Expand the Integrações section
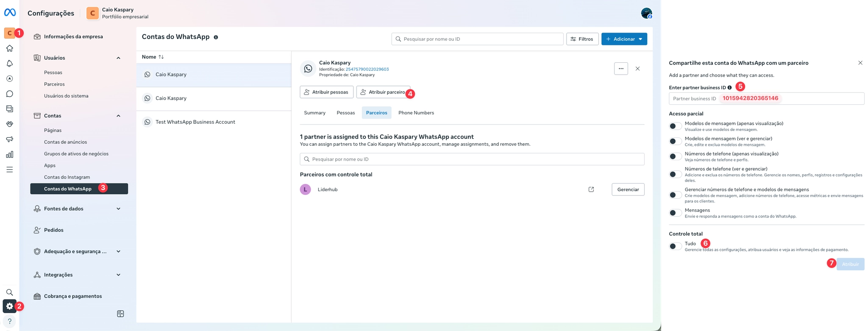 pyautogui.click(x=118, y=275)
